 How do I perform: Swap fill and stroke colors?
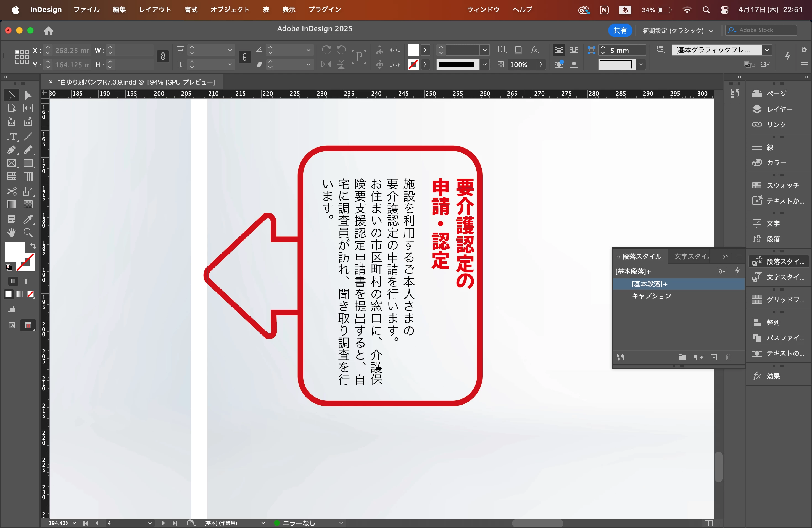(x=33, y=245)
